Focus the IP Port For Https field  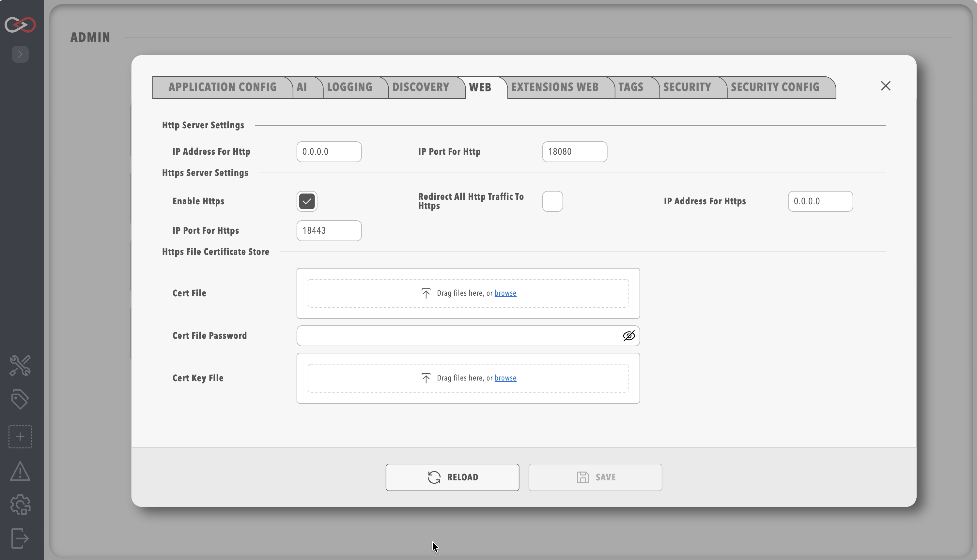pos(329,231)
